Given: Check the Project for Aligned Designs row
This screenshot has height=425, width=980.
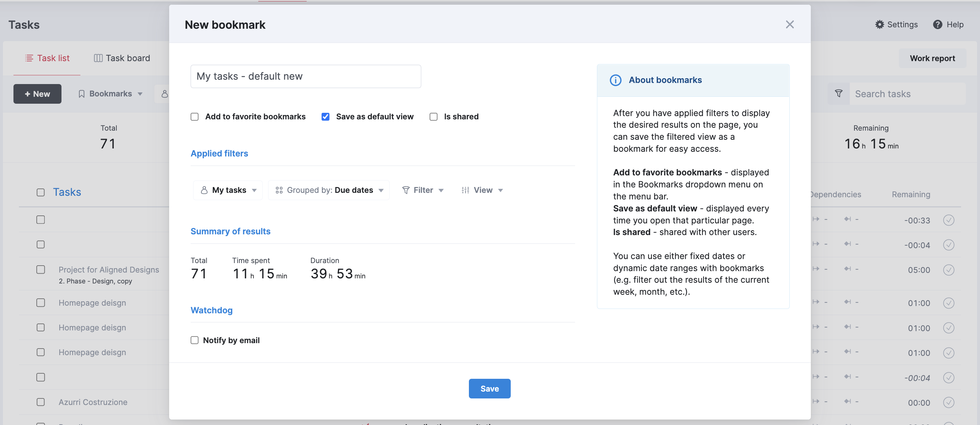Looking at the screenshot, I should (x=41, y=270).
